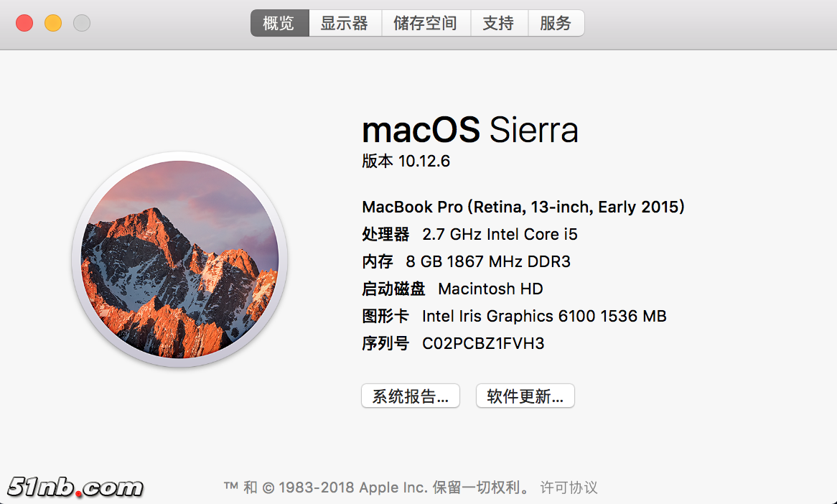Switch to the 概览 tab
837x504 pixels.
279,23
